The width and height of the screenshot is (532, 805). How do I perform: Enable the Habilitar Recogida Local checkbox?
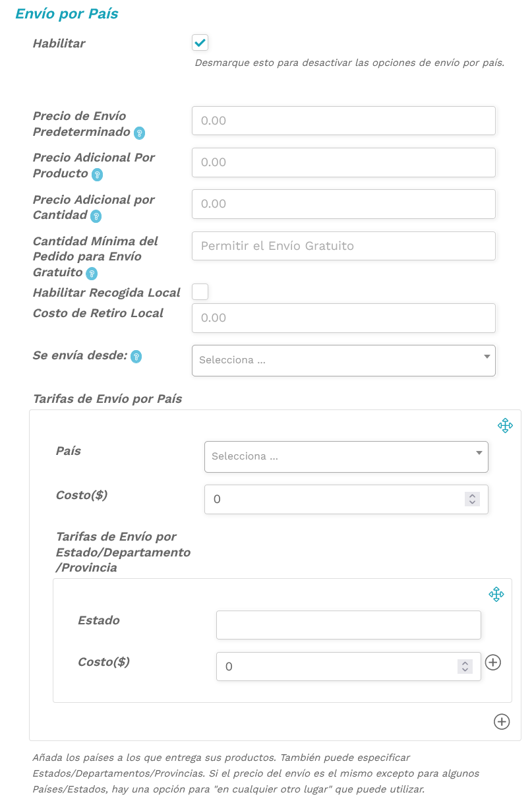[200, 291]
